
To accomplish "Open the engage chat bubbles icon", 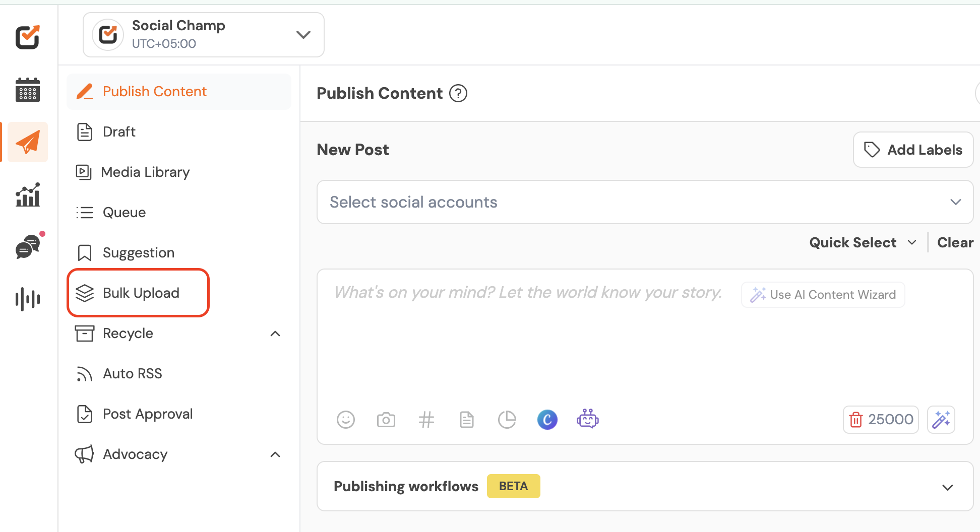I will click(28, 247).
